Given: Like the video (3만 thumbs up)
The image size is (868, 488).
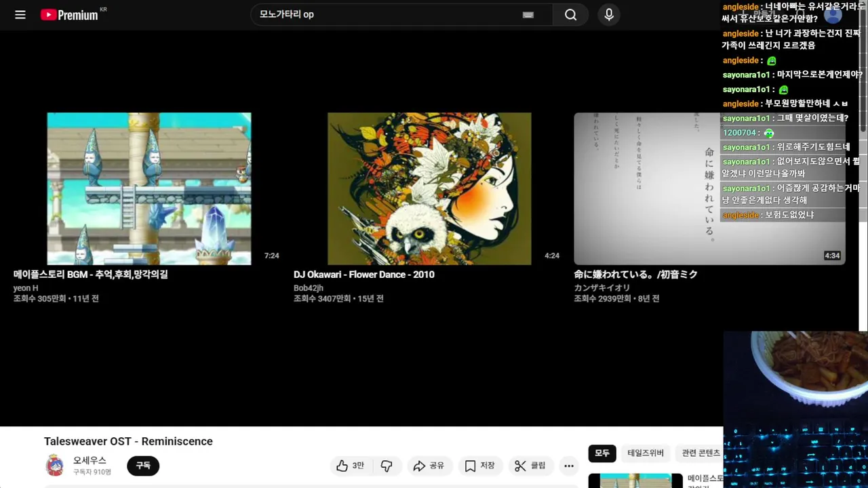Looking at the screenshot, I should tap(351, 466).
